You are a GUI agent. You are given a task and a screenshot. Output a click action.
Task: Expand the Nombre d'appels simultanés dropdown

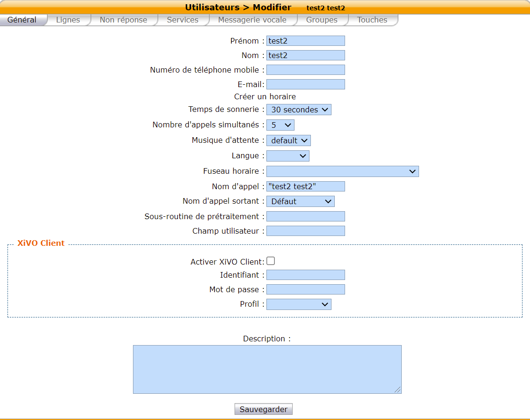280,125
